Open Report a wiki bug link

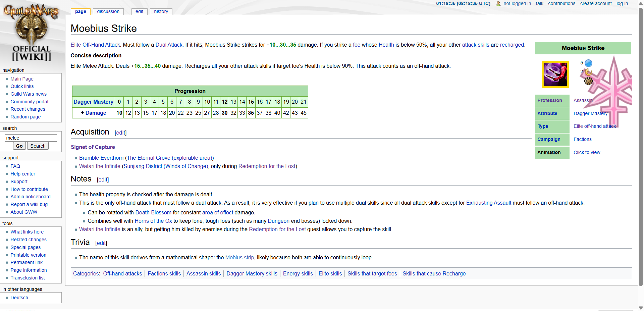point(29,204)
